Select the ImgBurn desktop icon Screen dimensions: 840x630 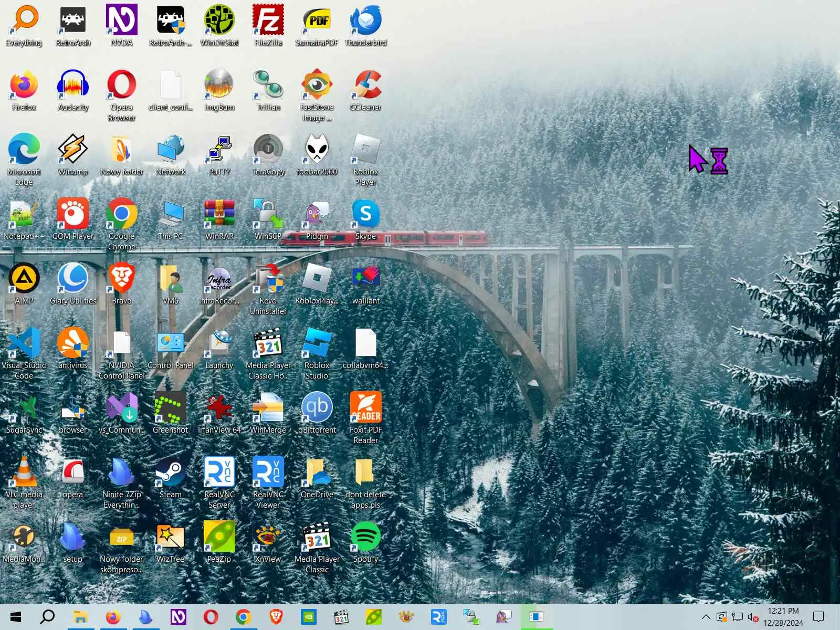pos(219,90)
